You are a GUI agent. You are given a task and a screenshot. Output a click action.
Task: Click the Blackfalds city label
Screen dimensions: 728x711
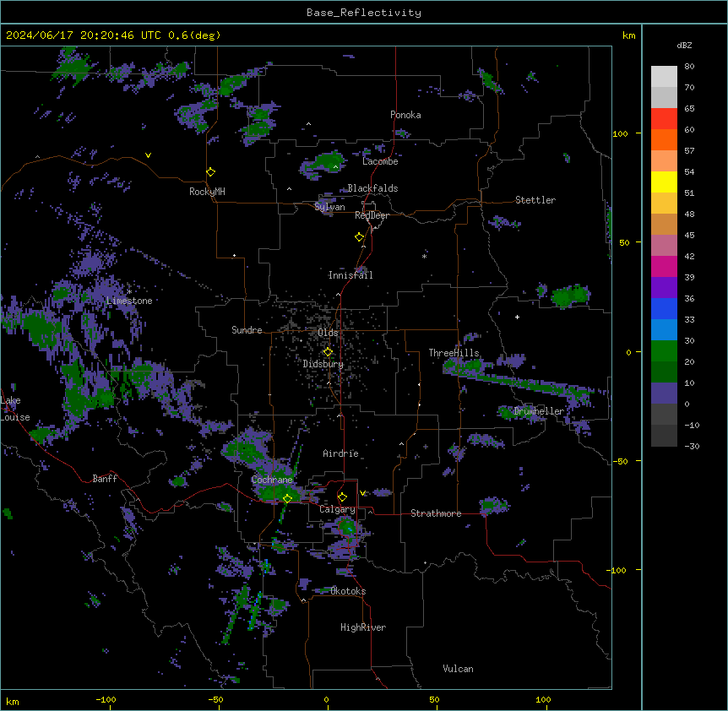(x=372, y=188)
